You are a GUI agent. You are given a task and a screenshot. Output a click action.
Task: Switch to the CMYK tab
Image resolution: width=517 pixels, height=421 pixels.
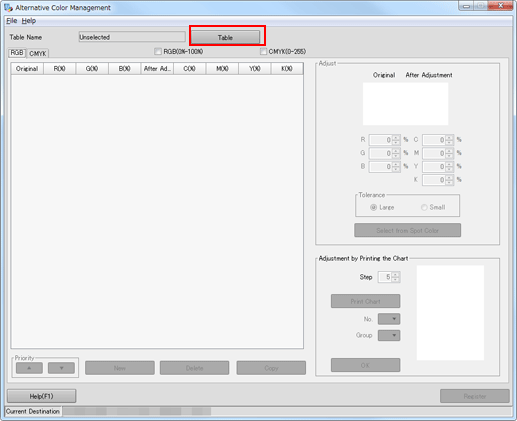tap(38, 53)
